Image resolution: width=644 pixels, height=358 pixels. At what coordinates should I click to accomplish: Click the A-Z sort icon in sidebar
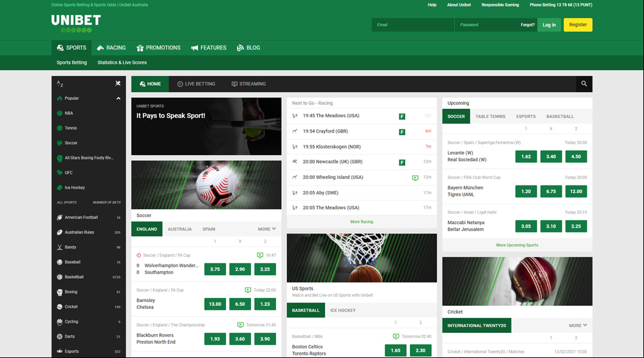tap(60, 84)
